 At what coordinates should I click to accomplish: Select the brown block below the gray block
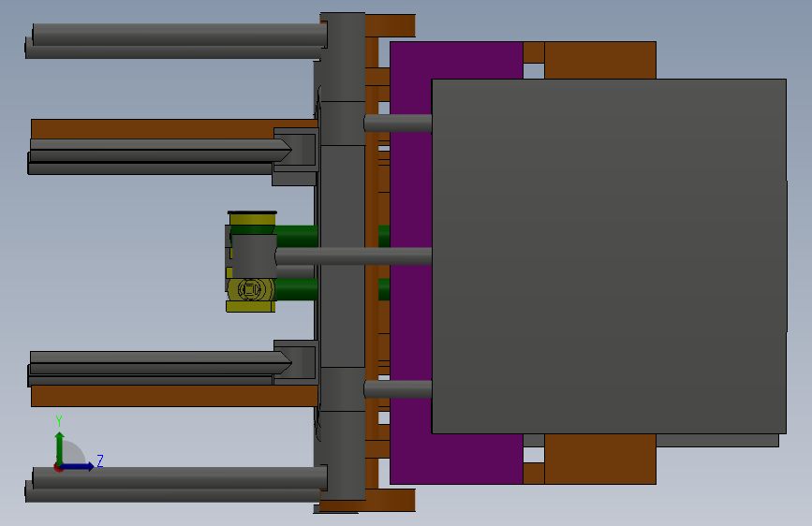(600, 460)
